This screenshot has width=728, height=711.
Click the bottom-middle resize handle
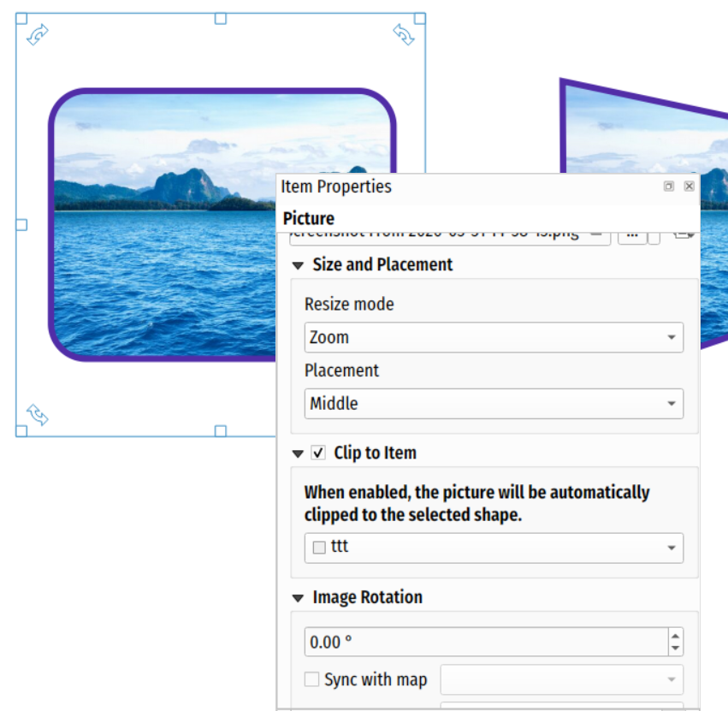221,431
